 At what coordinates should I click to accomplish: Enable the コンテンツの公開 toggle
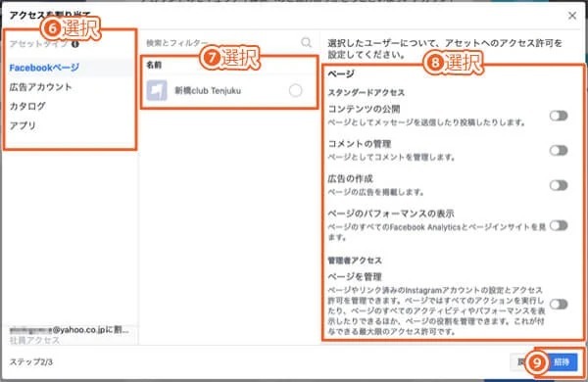[559, 116]
